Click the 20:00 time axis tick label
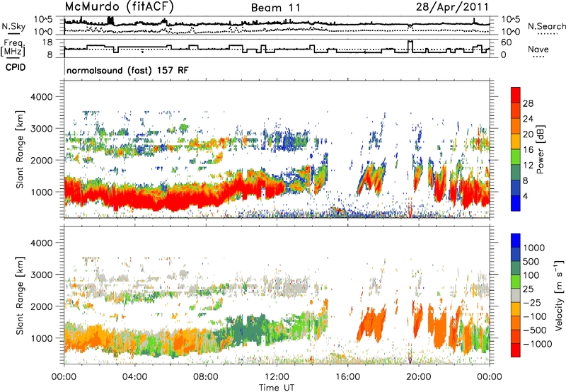The width and height of the screenshot is (566, 392). click(418, 377)
